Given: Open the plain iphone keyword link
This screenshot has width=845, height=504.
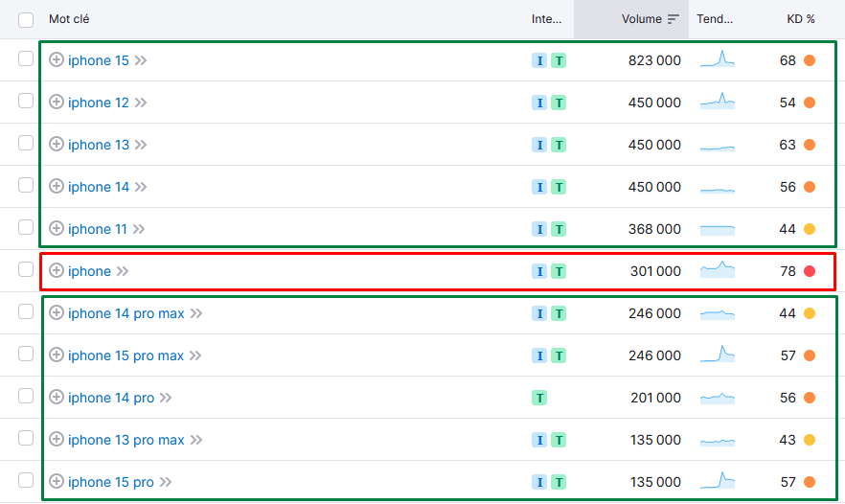Looking at the screenshot, I should click(x=89, y=271).
